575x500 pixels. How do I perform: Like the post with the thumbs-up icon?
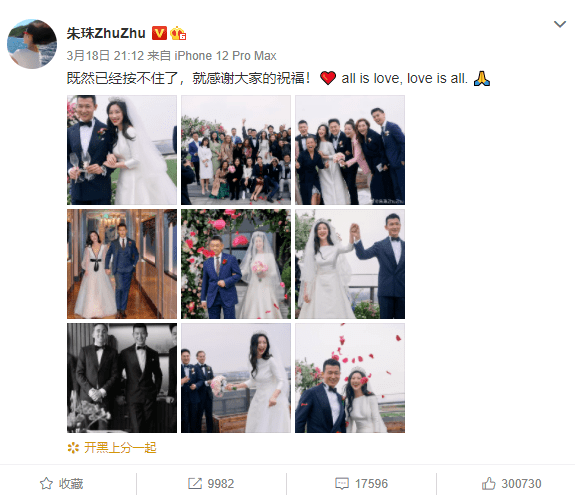click(488, 483)
